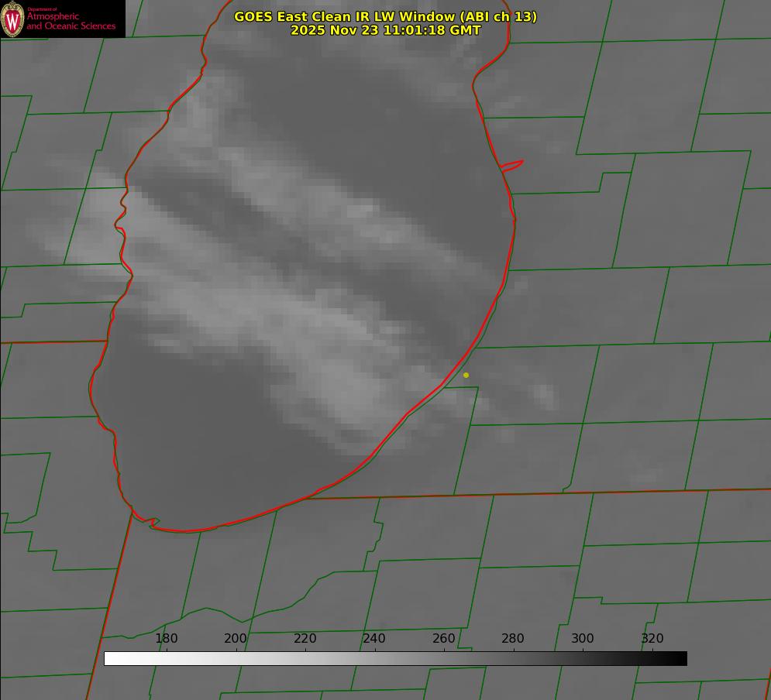This screenshot has width=771, height=700.
Task: Click the 260 label on the colorbar
Action: [x=444, y=638]
